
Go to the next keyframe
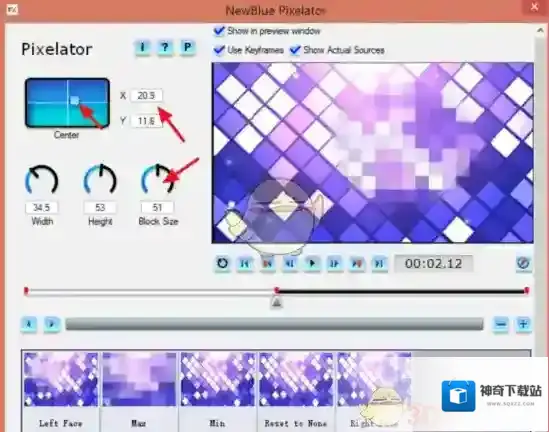click(x=357, y=263)
